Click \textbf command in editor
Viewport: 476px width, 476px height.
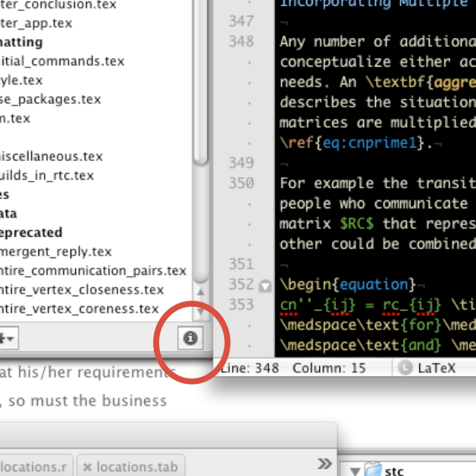pyautogui.click(x=397, y=82)
